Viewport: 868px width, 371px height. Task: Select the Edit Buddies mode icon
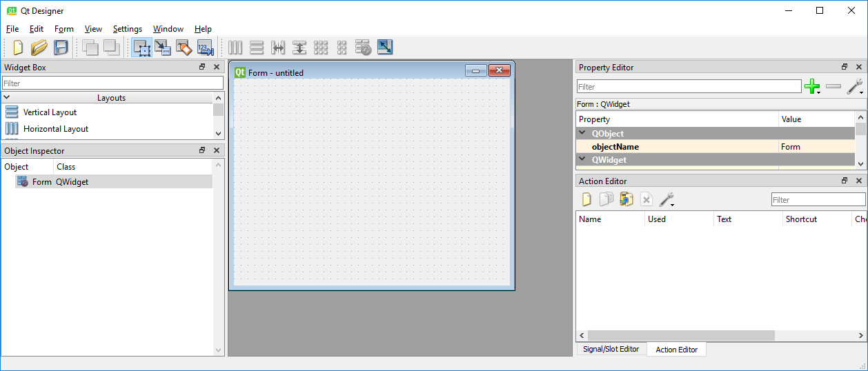tap(184, 48)
